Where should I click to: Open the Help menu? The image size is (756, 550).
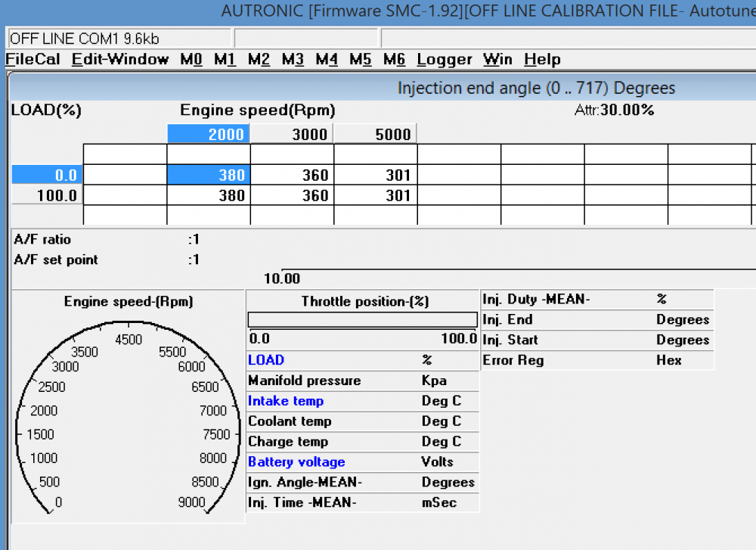click(x=542, y=59)
